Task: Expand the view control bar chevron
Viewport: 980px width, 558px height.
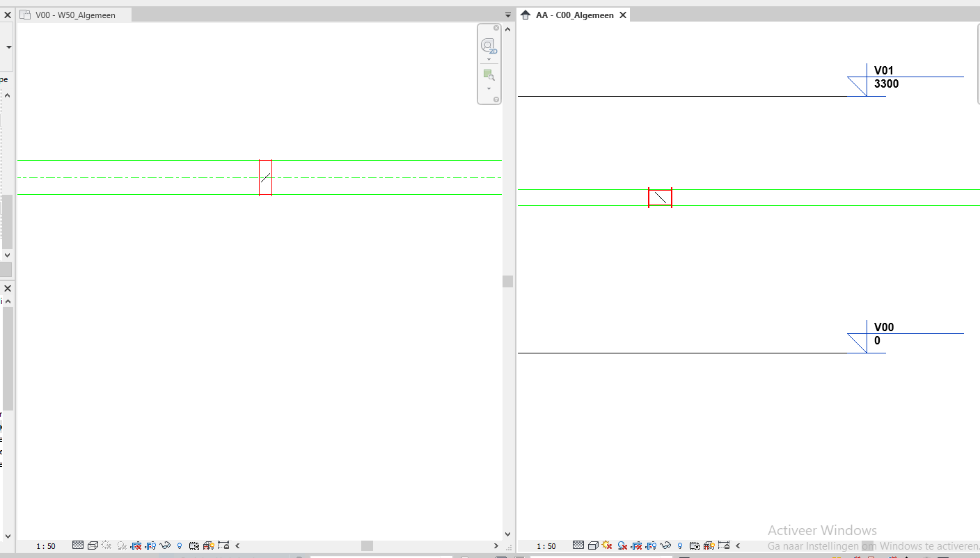Action: coord(238,545)
